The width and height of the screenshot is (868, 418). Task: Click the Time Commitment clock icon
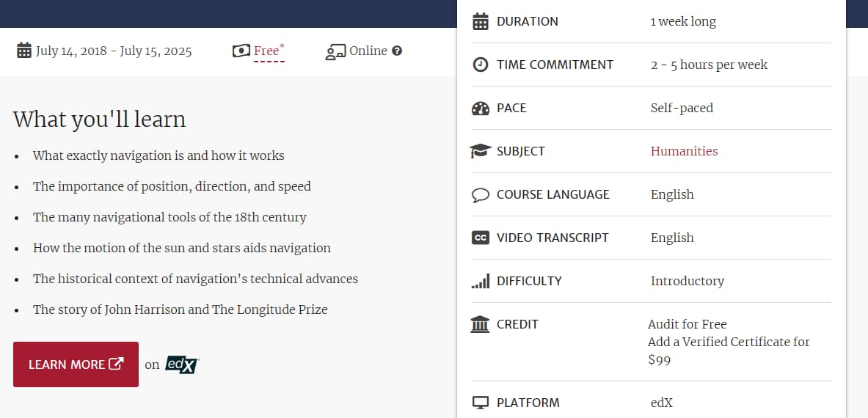click(x=481, y=65)
